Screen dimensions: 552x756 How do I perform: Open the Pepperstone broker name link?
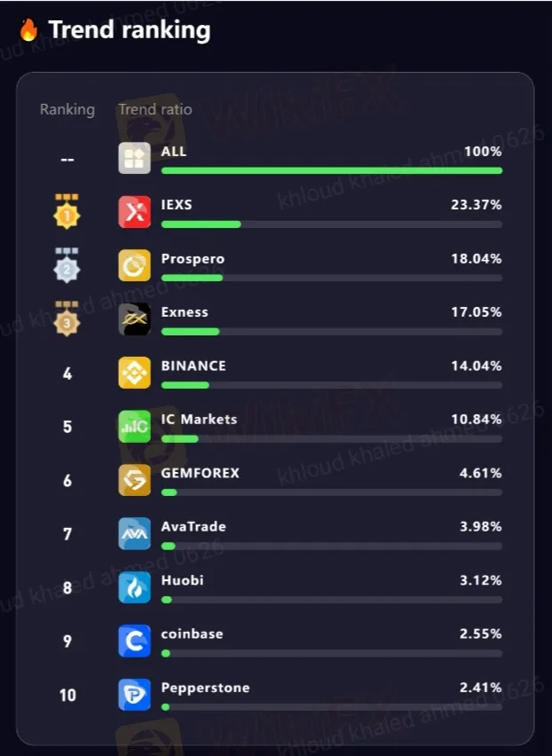(x=205, y=688)
